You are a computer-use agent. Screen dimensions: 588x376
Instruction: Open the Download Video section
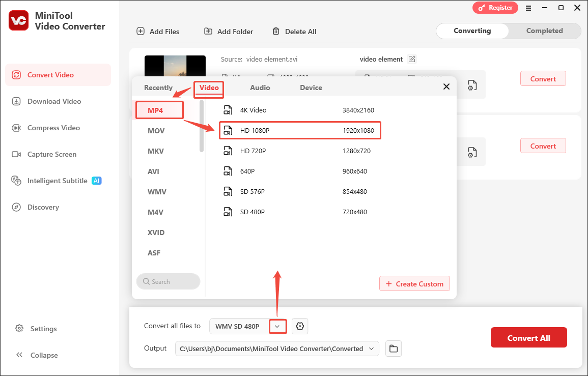coord(53,101)
